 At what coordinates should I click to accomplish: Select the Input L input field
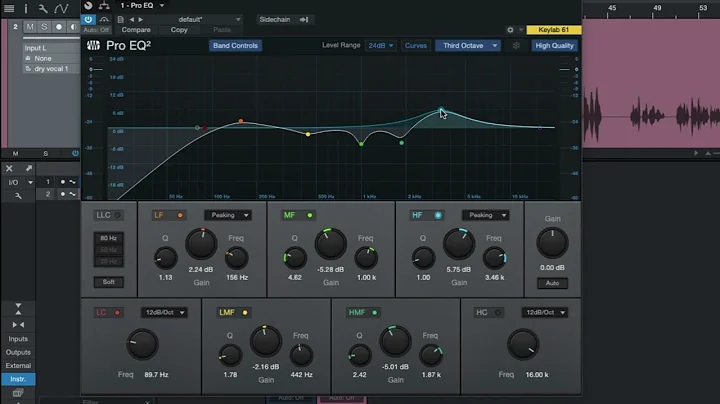click(51, 48)
